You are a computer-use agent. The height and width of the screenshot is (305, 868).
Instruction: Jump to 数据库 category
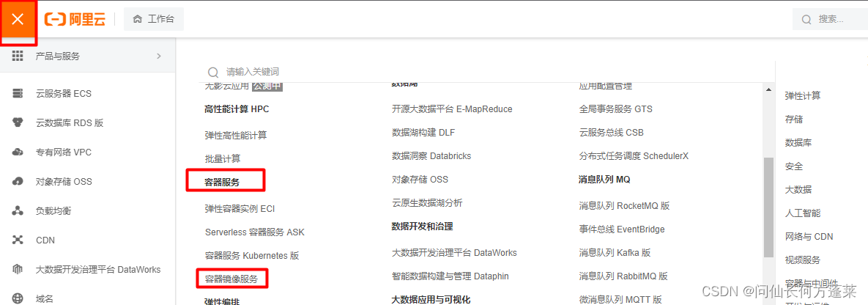[798, 142]
